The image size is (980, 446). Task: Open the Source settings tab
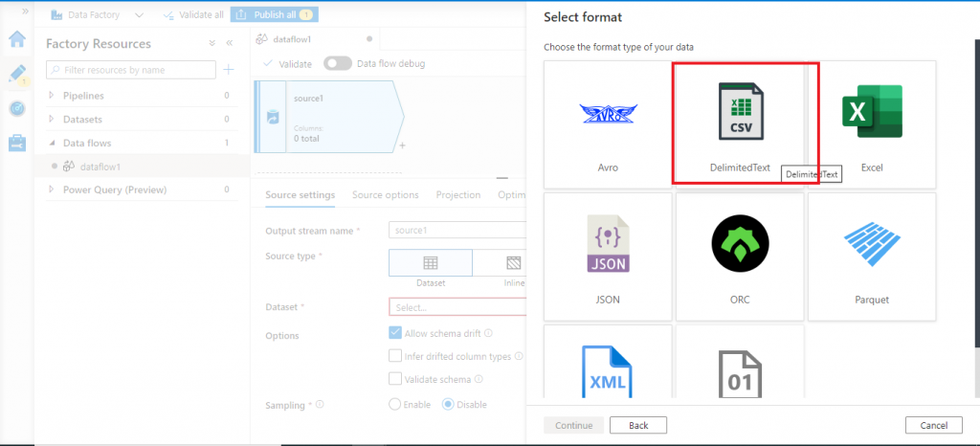click(300, 195)
